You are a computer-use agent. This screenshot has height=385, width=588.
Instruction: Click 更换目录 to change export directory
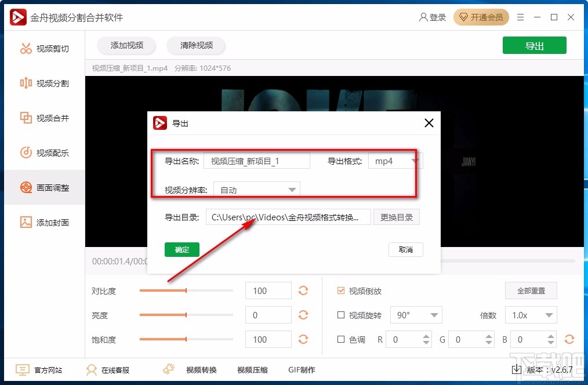(397, 217)
